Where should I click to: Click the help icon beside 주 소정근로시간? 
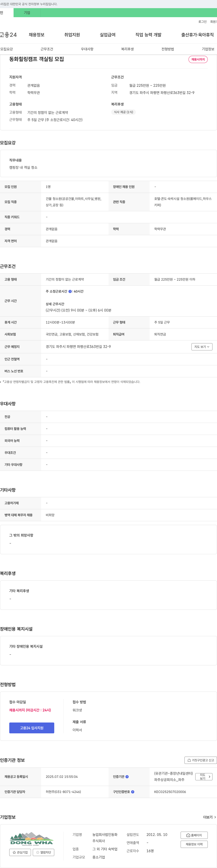pyautogui.click(x=70, y=291)
